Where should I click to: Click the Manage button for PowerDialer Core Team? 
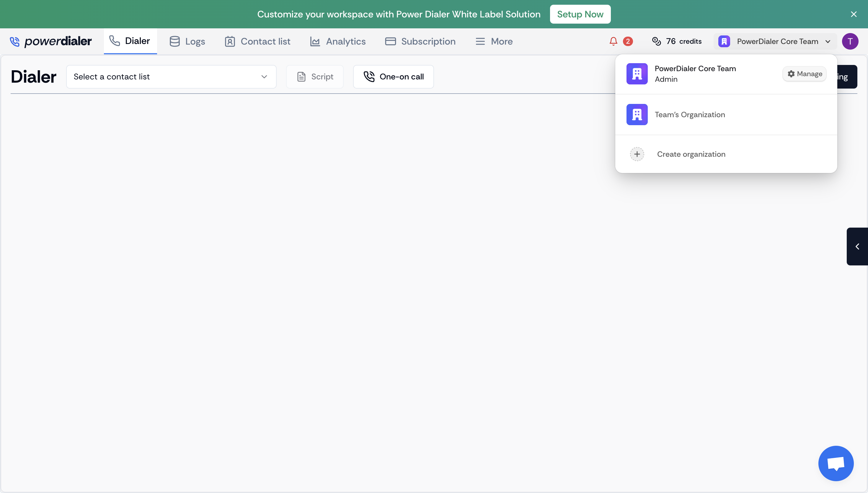tap(804, 74)
